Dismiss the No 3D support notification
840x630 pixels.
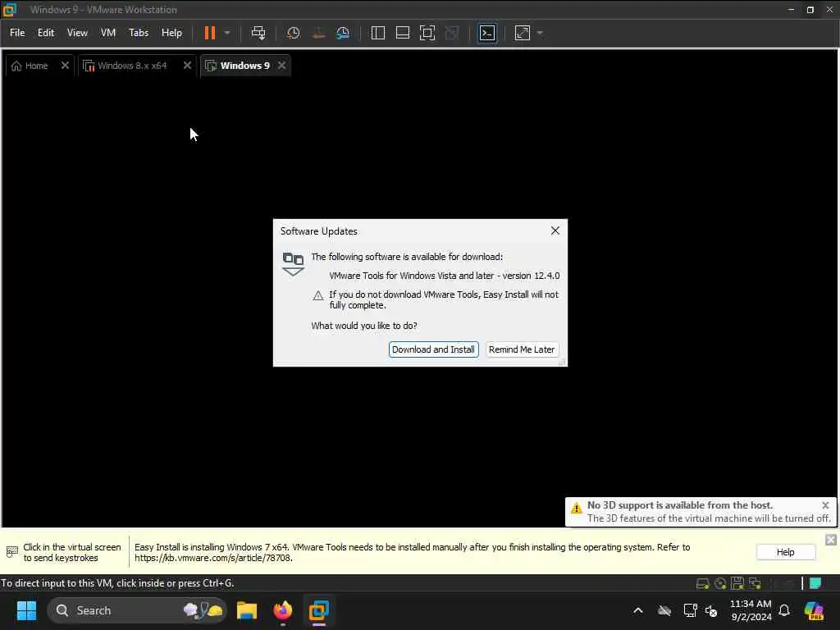(825, 505)
